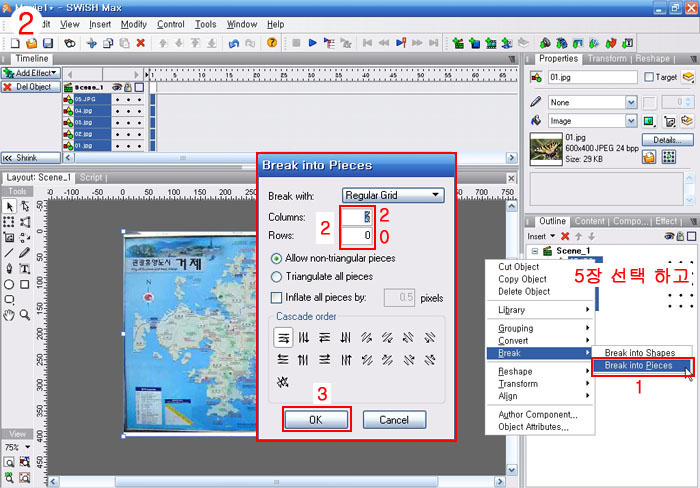Open the Modify menu
Image resolution: width=700 pixels, height=488 pixels.
click(x=133, y=24)
